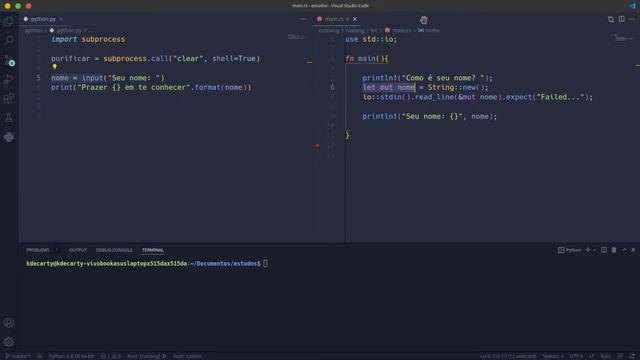This screenshot has height=360, width=640.
Task: Open Source Control view with badge
Action: (9, 60)
